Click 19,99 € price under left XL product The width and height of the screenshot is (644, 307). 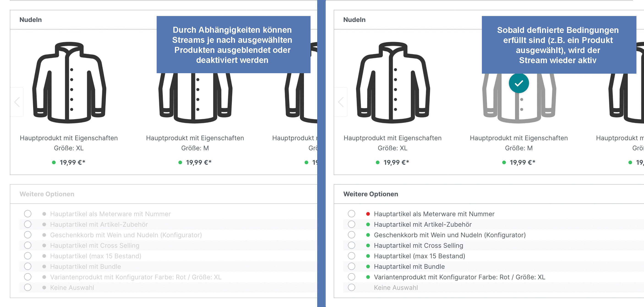point(72,162)
